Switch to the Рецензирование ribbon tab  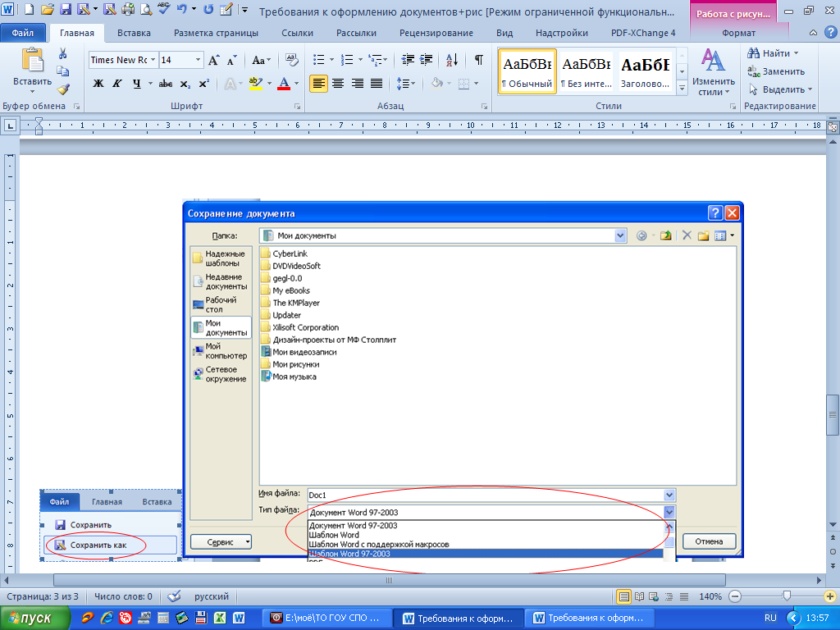[x=436, y=33]
